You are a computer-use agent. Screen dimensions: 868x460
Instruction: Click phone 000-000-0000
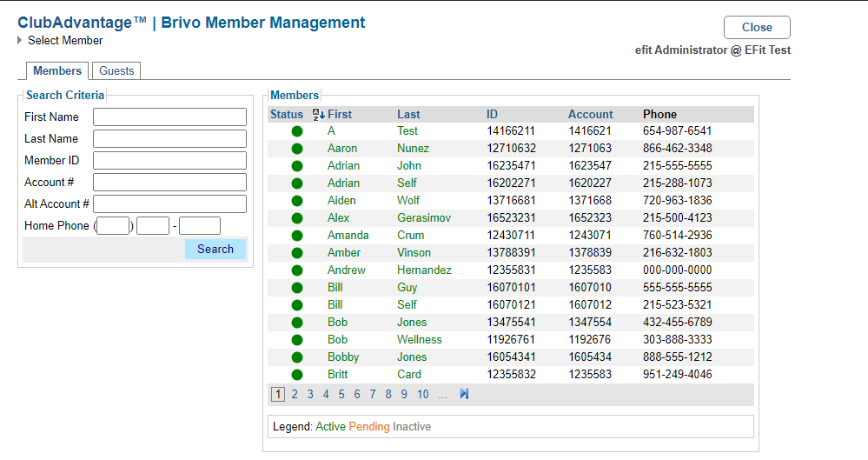(x=678, y=270)
